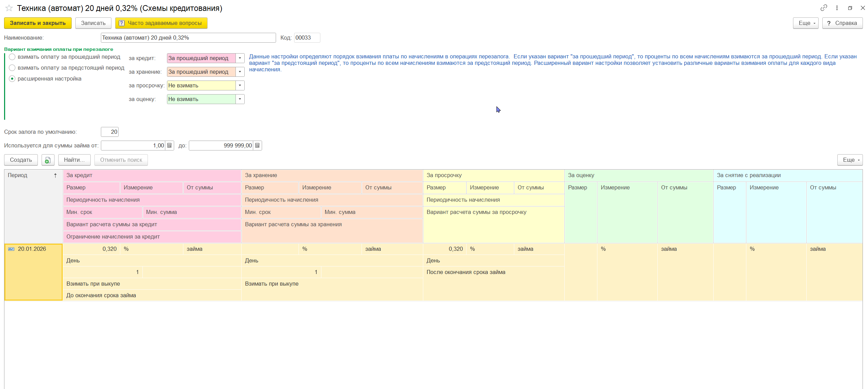Open the table's 'Еще' menu

[x=850, y=160]
